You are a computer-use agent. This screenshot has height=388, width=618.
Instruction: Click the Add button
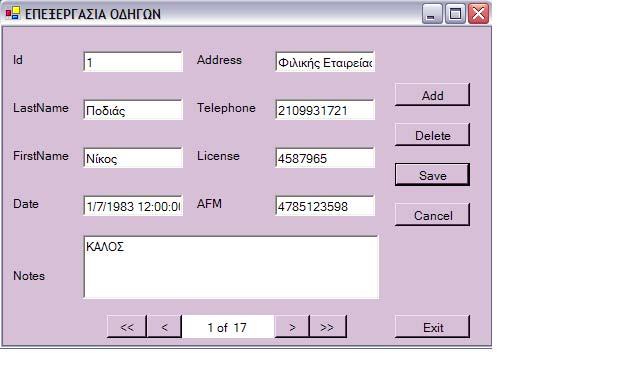pos(432,95)
